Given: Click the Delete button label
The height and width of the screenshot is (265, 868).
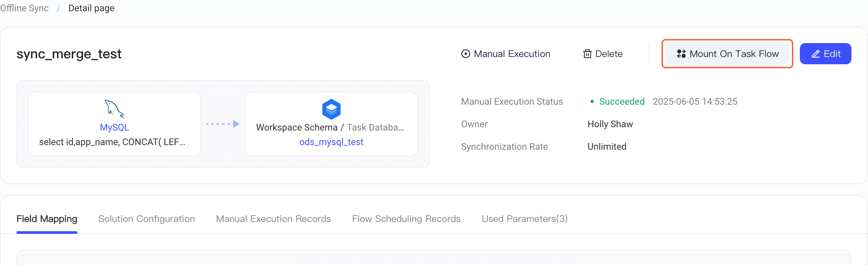Looking at the screenshot, I should pyautogui.click(x=609, y=54).
